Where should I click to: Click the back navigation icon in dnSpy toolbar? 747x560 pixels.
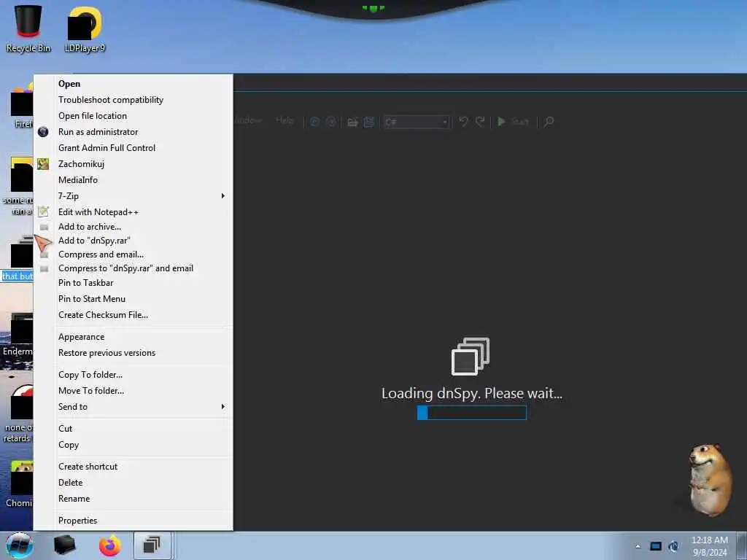tap(315, 122)
